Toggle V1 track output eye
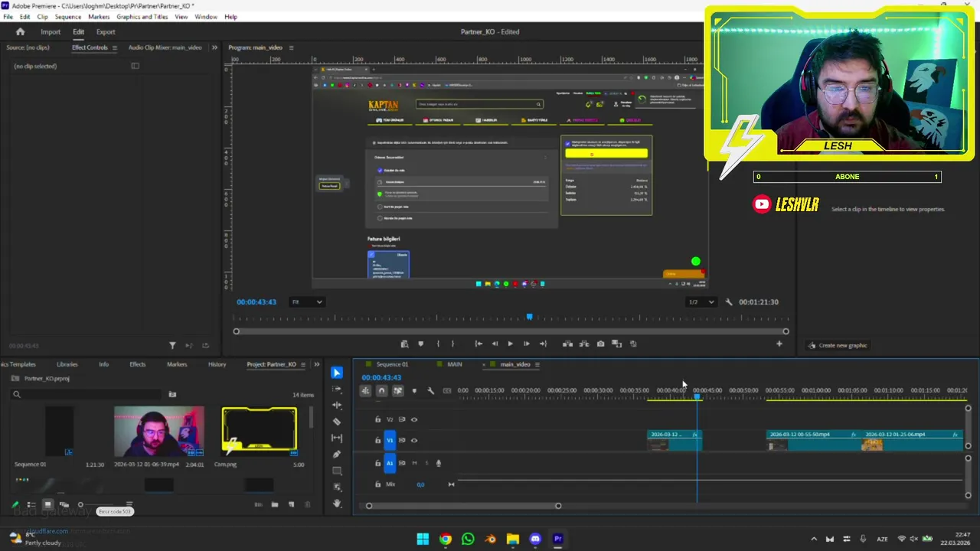This screenshot has height=551, width=980. tap(414, 440)
